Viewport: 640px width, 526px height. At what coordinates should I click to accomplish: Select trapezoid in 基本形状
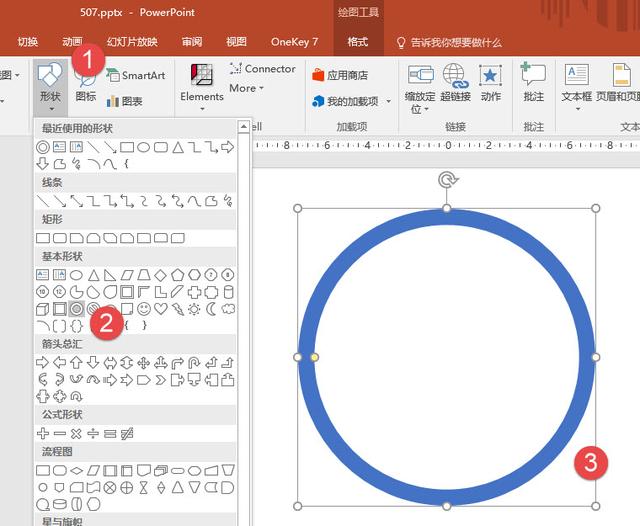(x=144, y=275)
